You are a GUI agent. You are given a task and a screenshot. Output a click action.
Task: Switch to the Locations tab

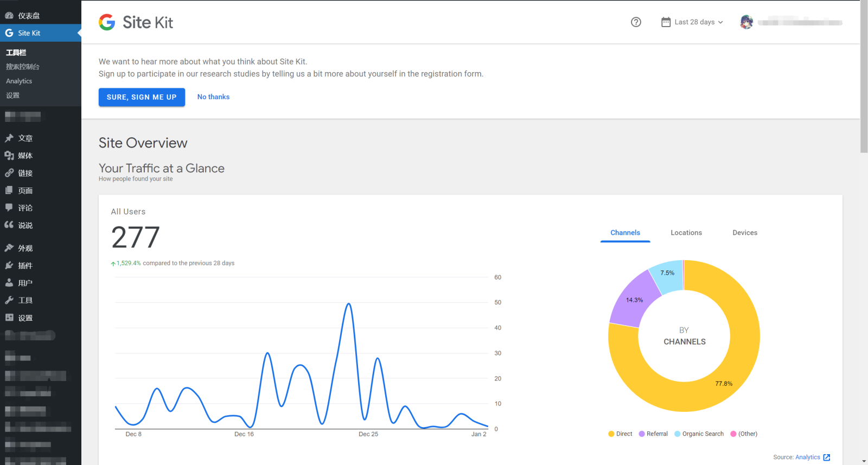(686, 232)
